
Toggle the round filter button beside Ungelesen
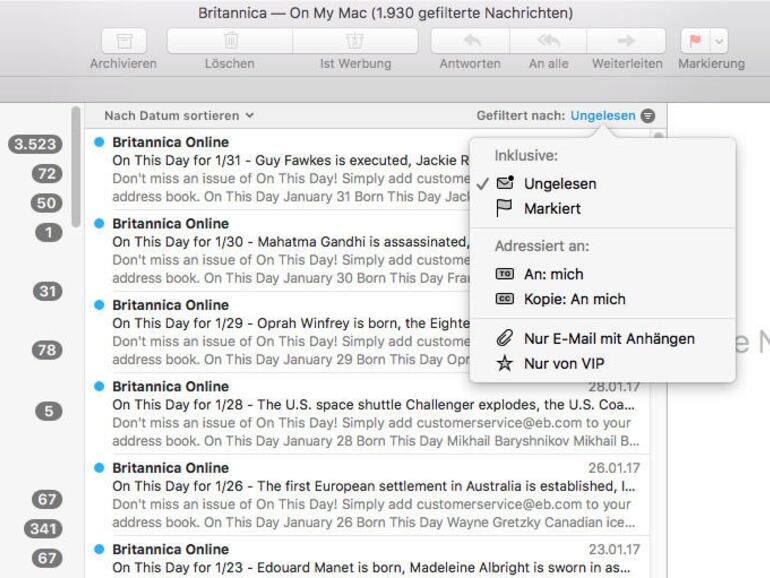pyautogui.click(x=648, y=116)
